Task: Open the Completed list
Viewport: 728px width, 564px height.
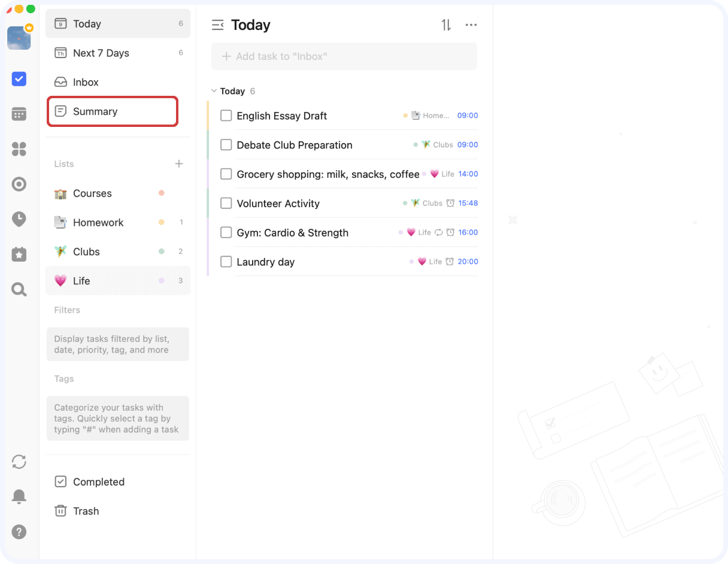Action: pos(118,482)
